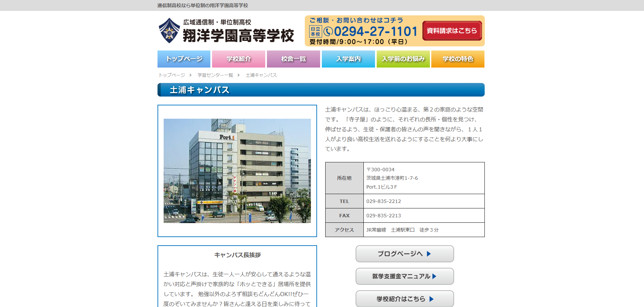The image size is (644, 307).
Task: Click the breadcrumb chevron after 学習センター一覧
Action: click(239, 75)
